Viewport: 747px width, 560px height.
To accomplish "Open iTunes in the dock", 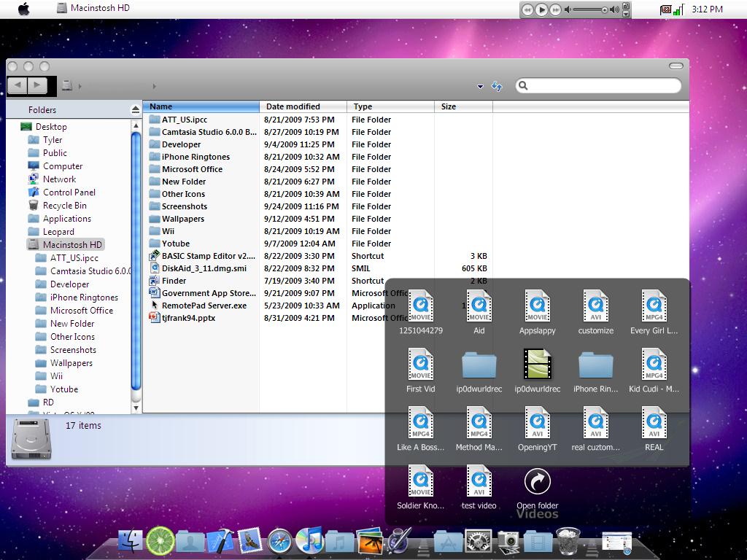I will [x=309, y=540].
